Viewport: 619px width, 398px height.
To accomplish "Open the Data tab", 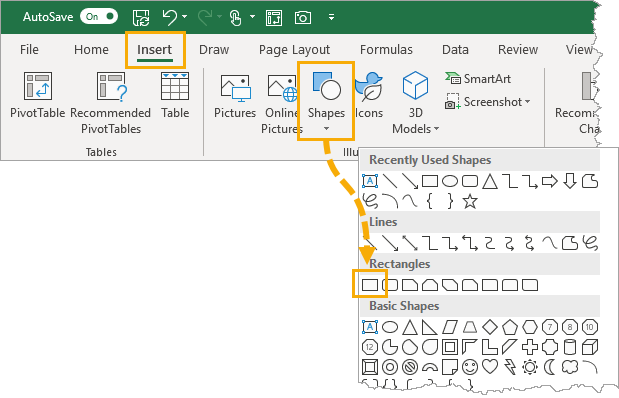I will [455, 50].
